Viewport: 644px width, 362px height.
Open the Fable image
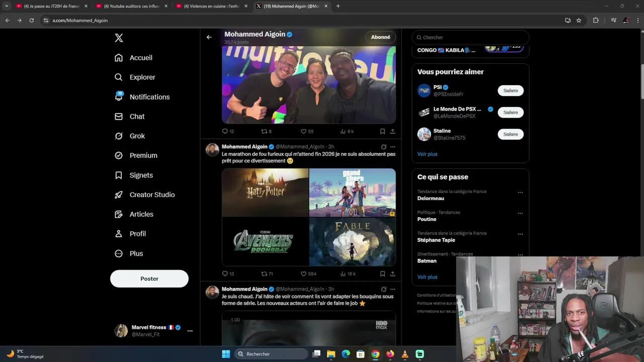pos(352,242)
